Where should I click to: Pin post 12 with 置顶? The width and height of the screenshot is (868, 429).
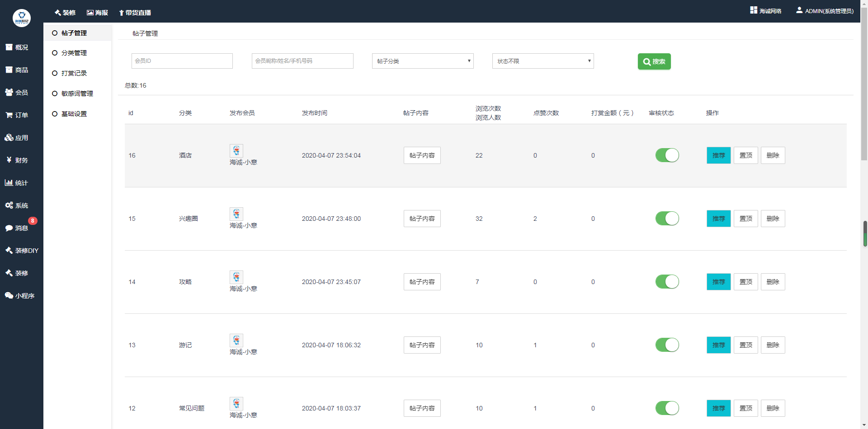click(746, 408)
